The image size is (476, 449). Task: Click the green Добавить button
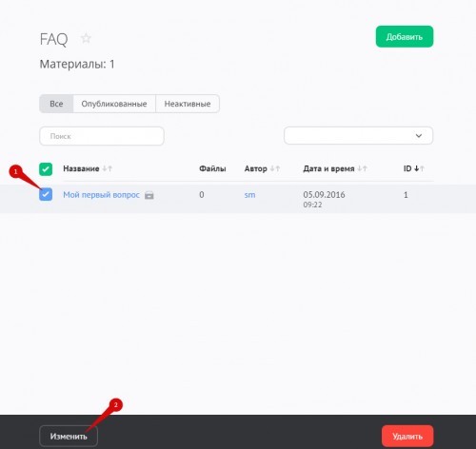coord(405,37)
